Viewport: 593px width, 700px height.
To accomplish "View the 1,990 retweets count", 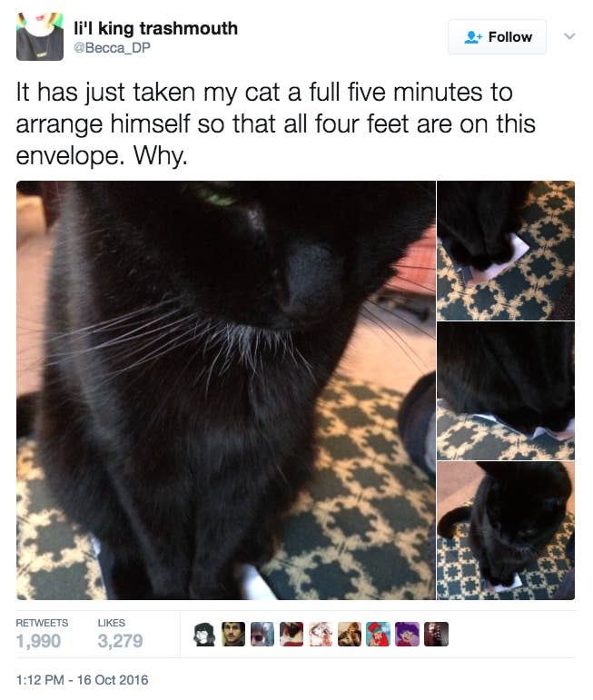I will pyautogui.click(x=38, y=641).
